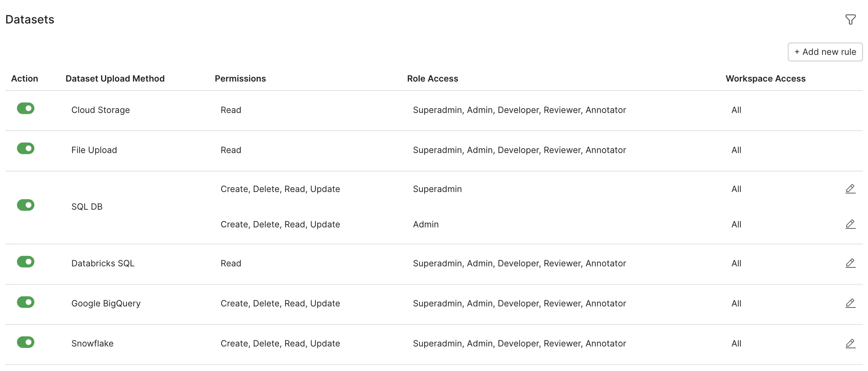868x371 pixels.
Task: Click the Role Access column header
Action: click(x=433, y=79)
